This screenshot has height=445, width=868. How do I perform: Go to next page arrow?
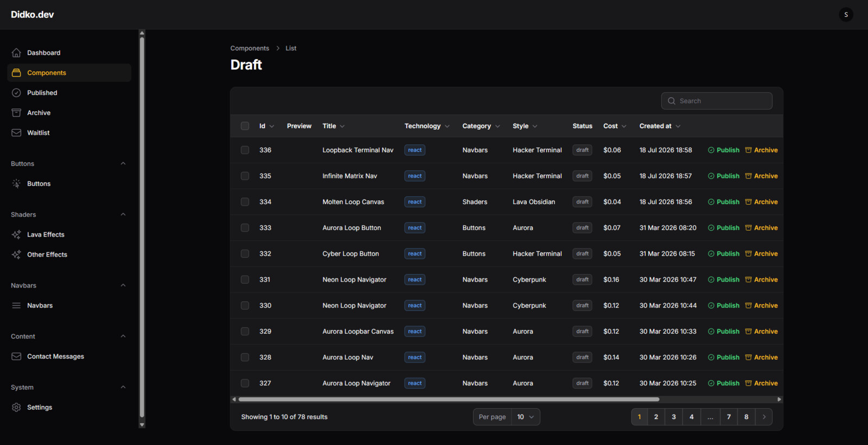(x=764, y=417)
